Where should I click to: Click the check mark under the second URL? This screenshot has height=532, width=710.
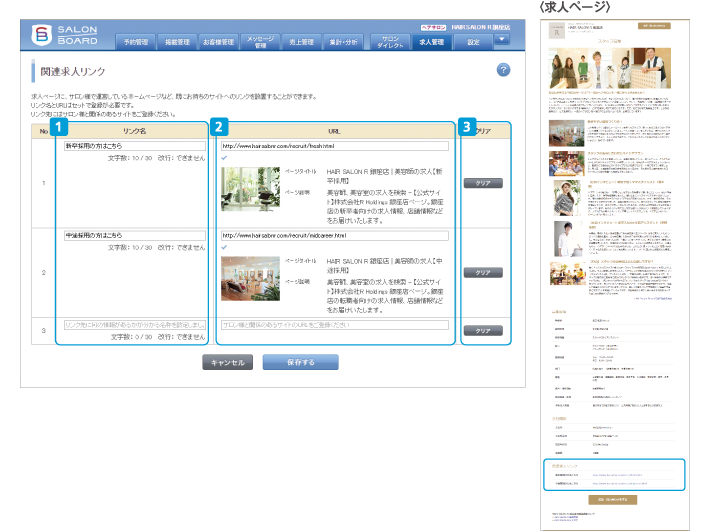coord(224,248)
